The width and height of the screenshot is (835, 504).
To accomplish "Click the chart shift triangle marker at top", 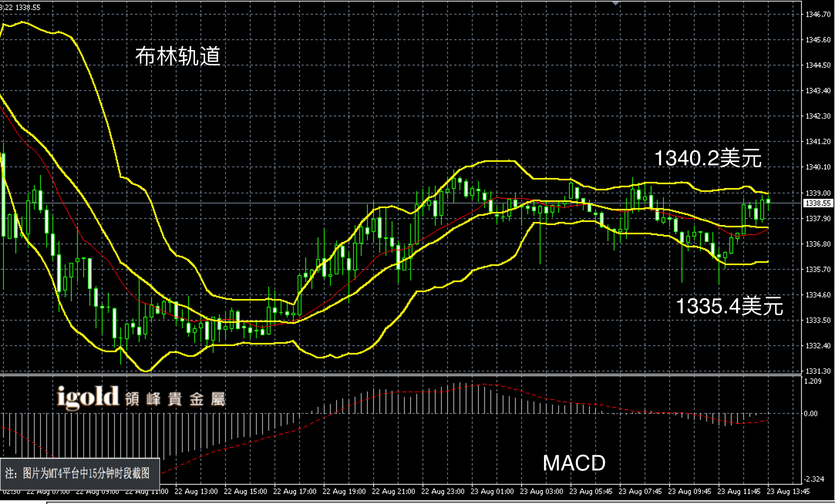I will [616, 3].
